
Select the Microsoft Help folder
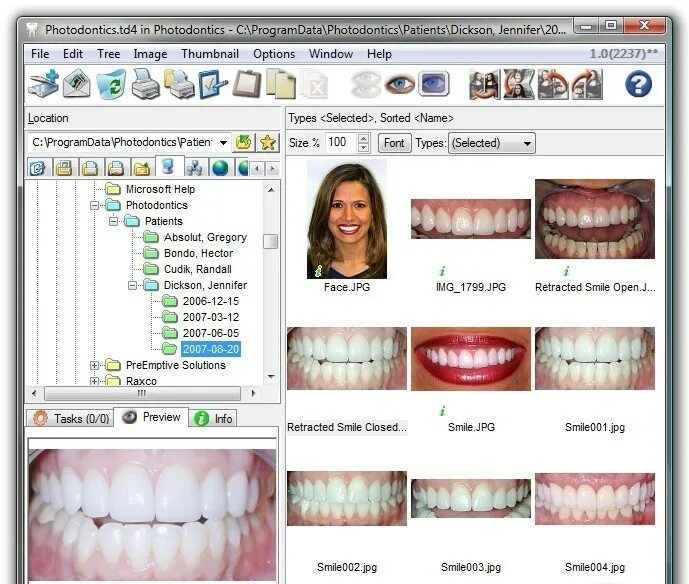point(160,189)
